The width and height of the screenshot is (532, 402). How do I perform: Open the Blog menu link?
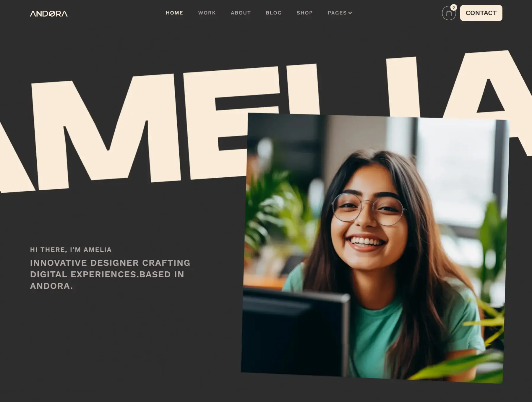pos(274,13)
